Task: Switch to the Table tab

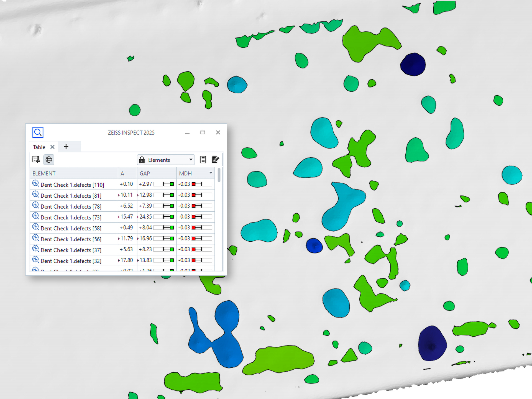Action: (x=39, y=147)
